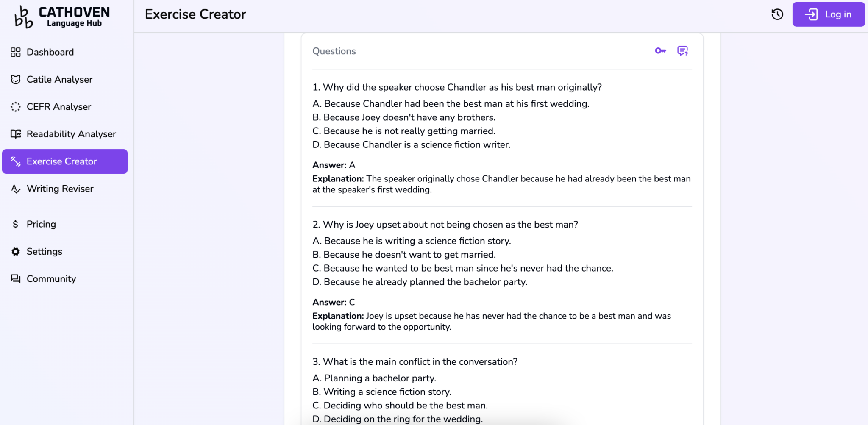Open the Readability Analyser book icon

16,134
